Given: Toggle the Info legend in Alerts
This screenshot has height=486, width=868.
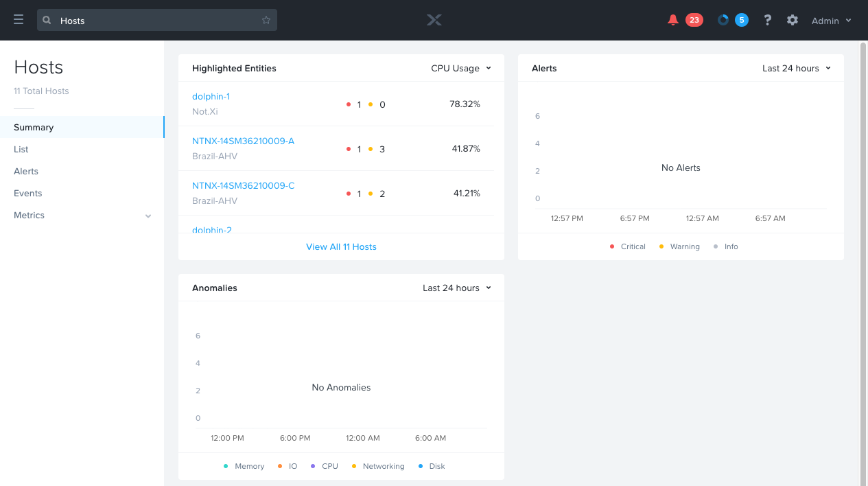Looking at the screenshot, I should (x=726, y=246).
